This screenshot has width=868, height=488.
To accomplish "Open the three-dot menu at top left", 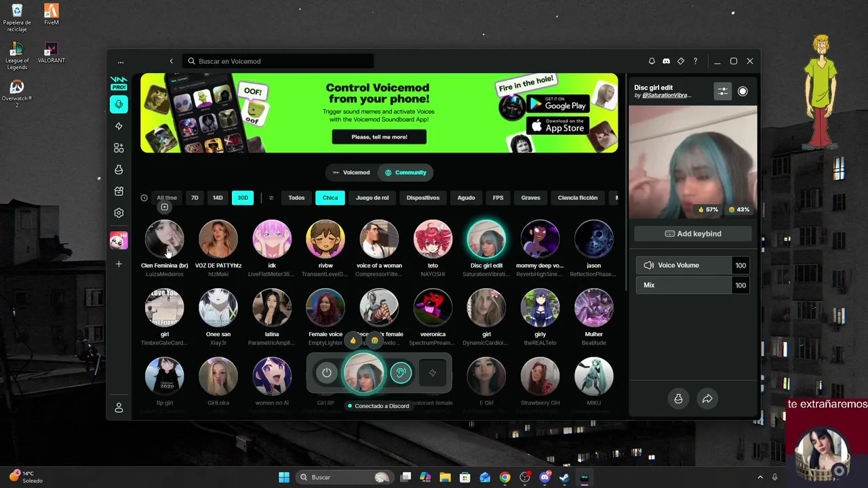I will point(121,62).
